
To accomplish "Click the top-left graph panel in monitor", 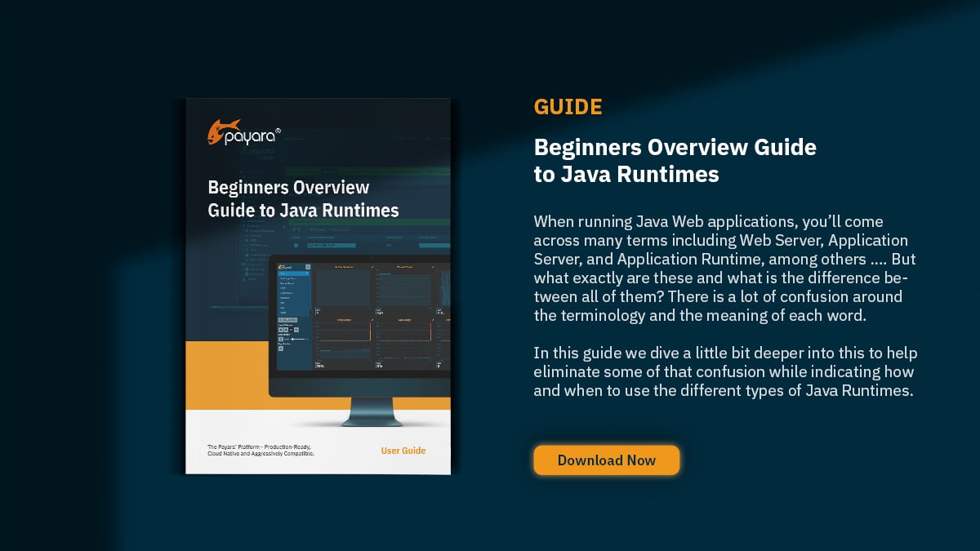I will coord(342,287).
